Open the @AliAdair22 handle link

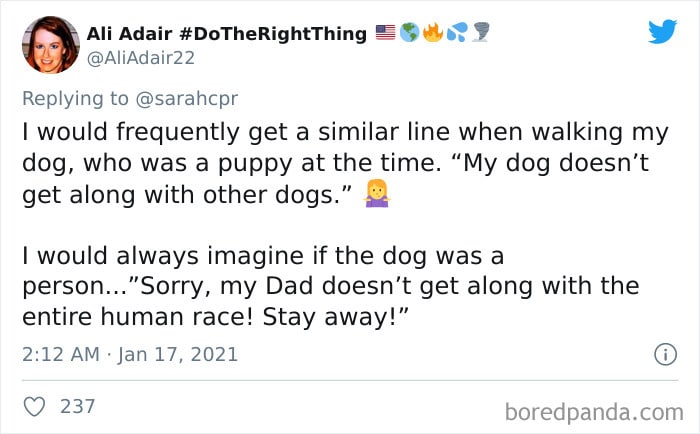click(x=141, y=58)
